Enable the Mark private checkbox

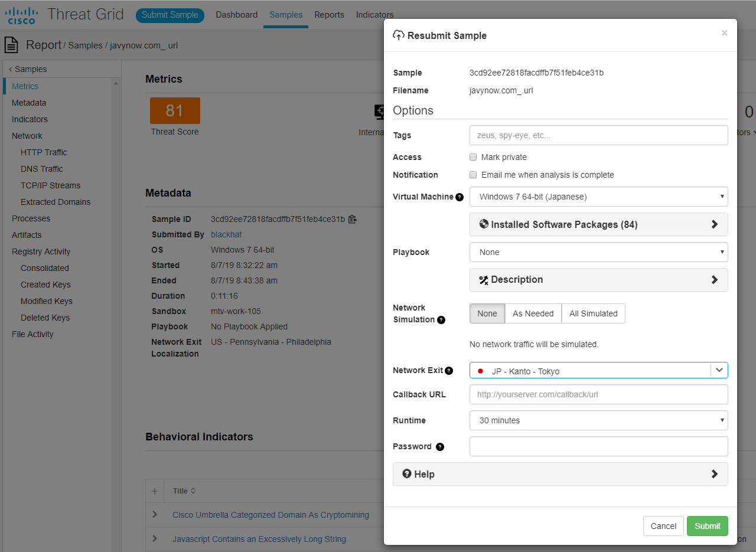click(473, 157)
